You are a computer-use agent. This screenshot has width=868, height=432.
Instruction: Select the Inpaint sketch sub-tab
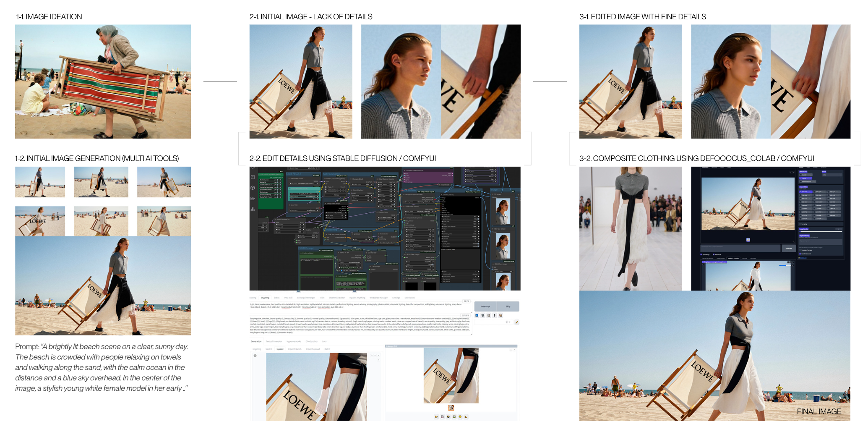295,349
